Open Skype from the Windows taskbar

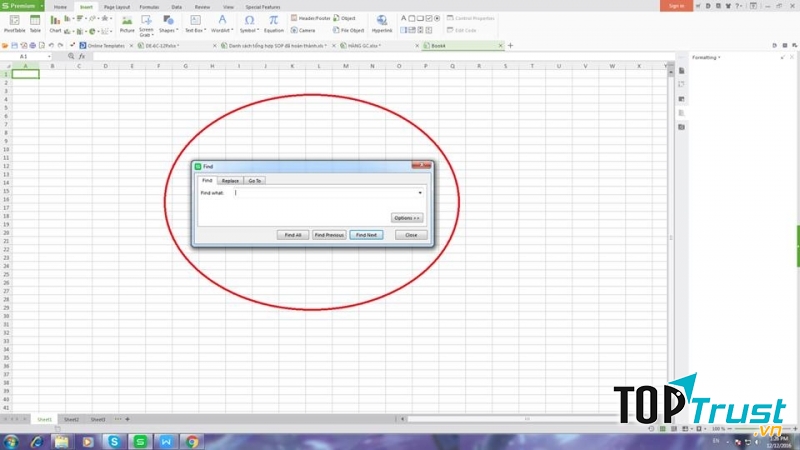115,441
